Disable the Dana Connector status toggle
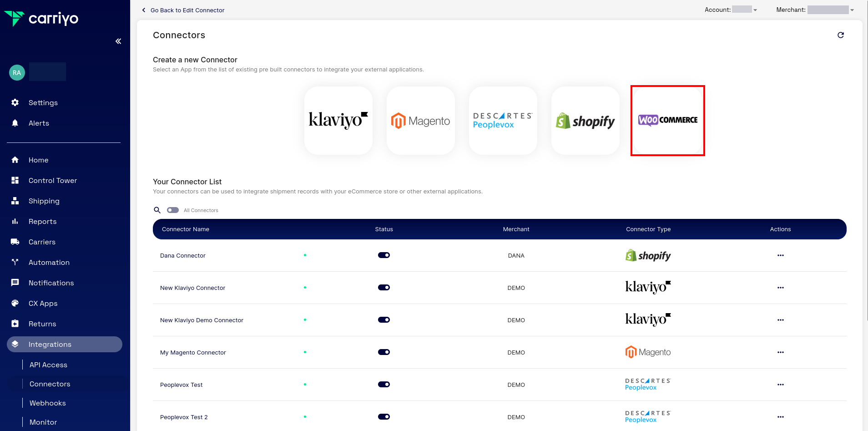 point(384,255)
